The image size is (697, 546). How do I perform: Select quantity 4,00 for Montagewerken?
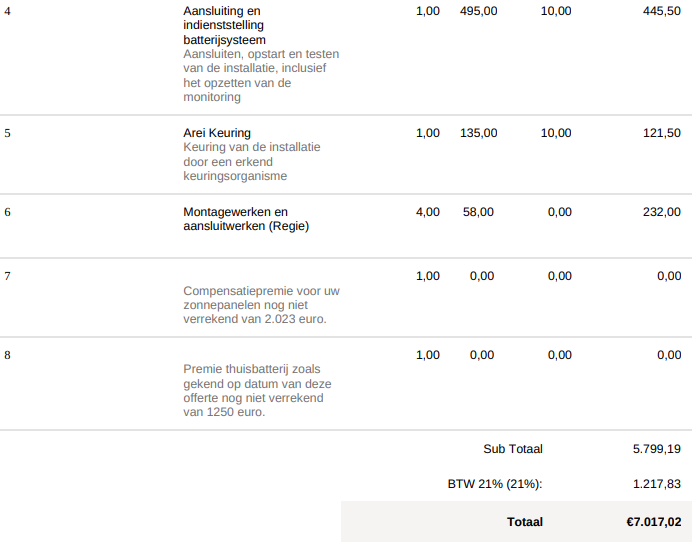[x=427, y=212]
